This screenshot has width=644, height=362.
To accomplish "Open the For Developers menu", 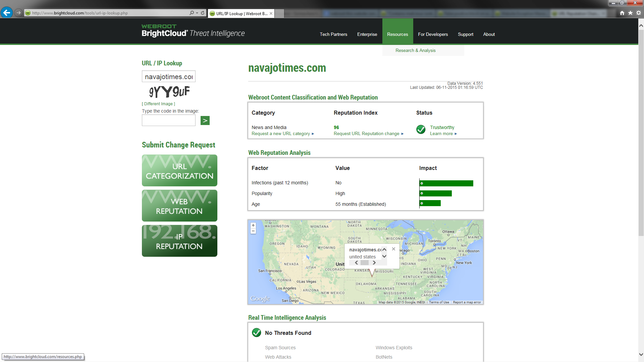I will coord(433,34).
